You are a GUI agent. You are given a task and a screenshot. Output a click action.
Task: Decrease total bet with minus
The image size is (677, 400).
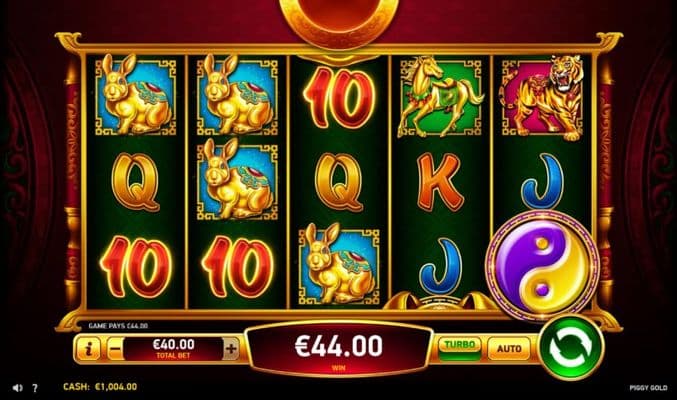pyautogui.click(x=115, y=349)
